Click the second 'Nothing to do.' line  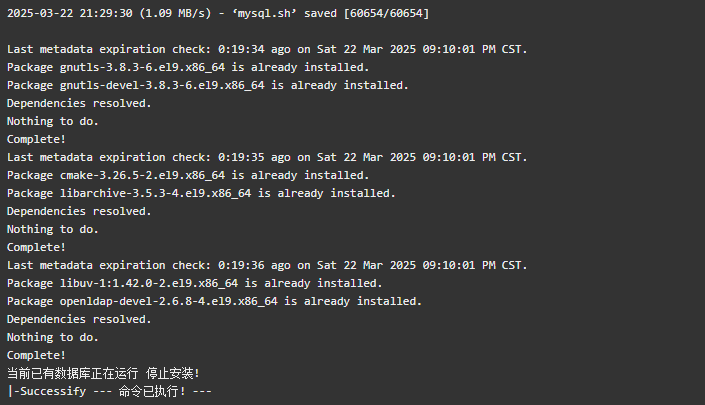point(53,229)
